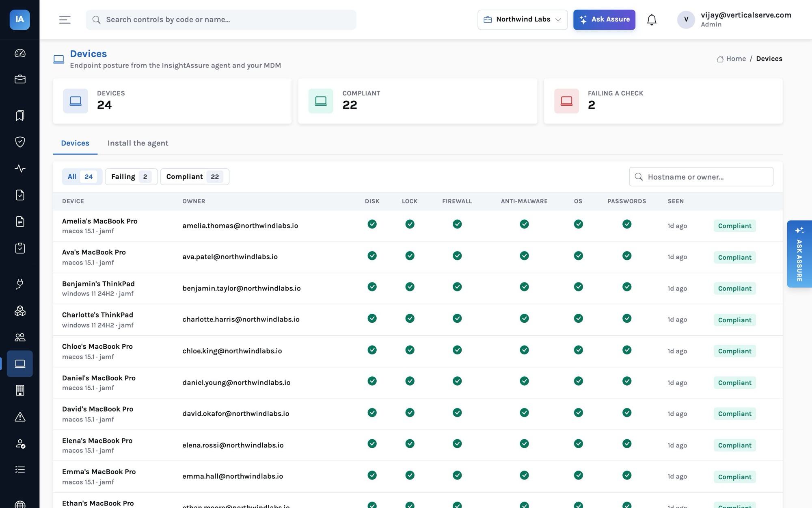Open the bookmark icon in sidebar
812x508 pixels.
click(x=20, y=115)
